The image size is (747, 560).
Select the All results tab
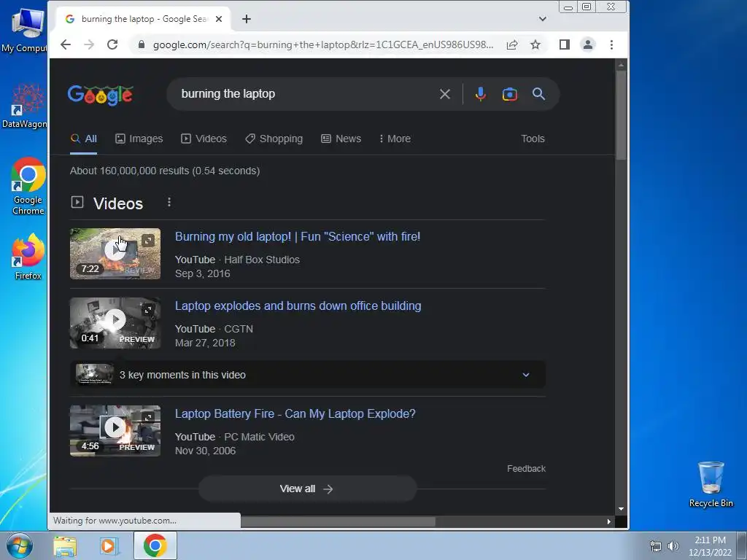[84, 139]
